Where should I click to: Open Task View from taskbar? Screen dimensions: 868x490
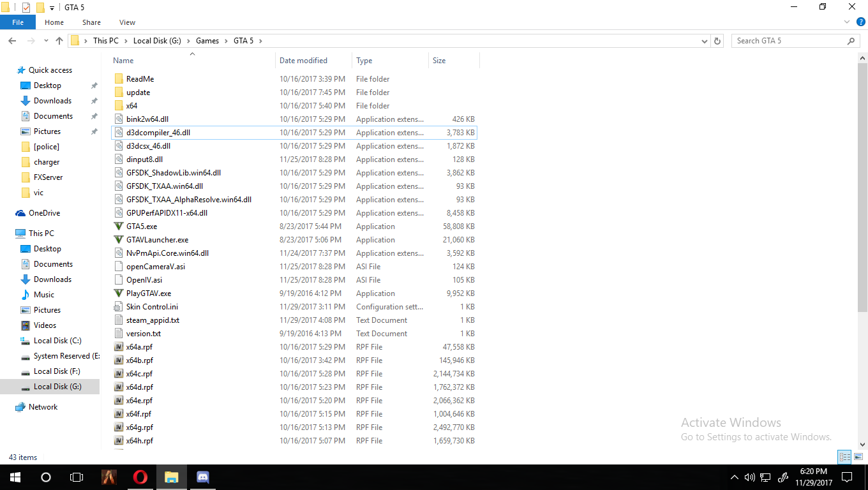pos(77,477)
